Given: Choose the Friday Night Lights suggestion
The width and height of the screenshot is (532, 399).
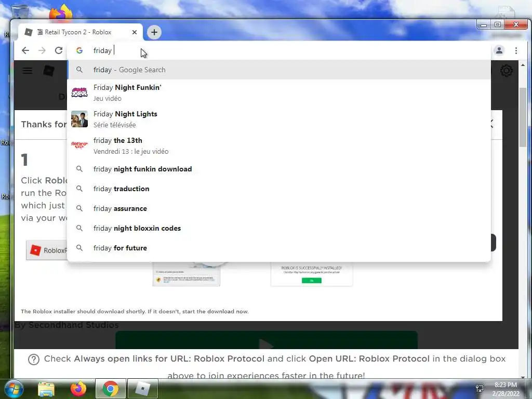Looking at the screenshot, I should point(279,119).
